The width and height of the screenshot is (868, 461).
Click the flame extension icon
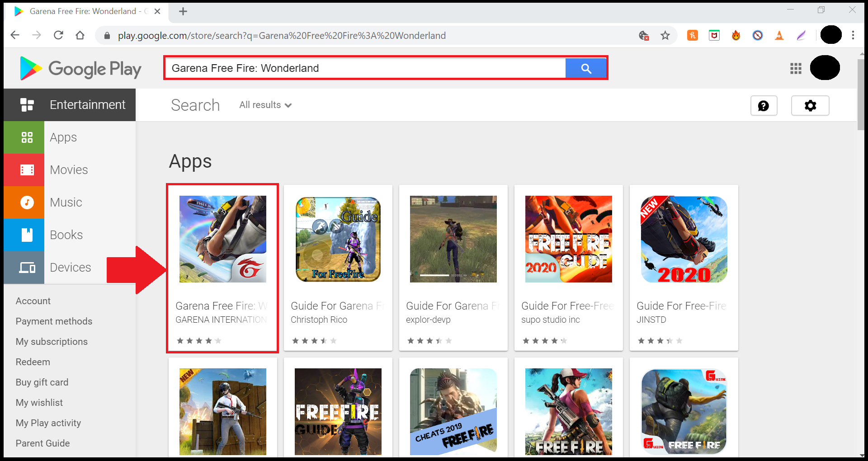[736, 35]
